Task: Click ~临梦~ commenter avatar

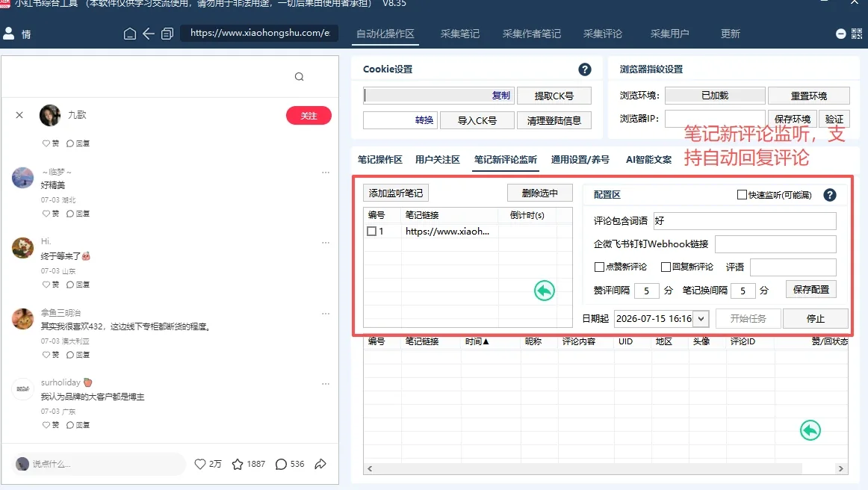Action: [x=22, y=178]
